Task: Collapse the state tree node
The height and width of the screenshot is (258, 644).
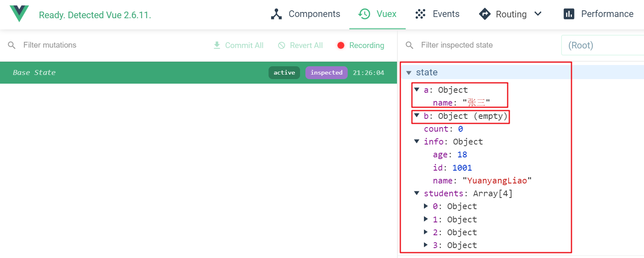Action: tap(409, 72)
